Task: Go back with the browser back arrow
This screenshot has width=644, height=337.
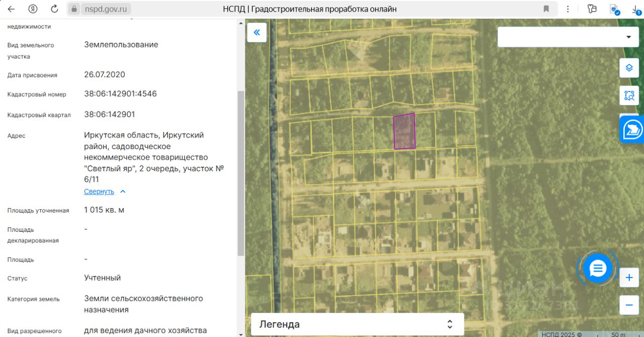Action: pos(11,9)
